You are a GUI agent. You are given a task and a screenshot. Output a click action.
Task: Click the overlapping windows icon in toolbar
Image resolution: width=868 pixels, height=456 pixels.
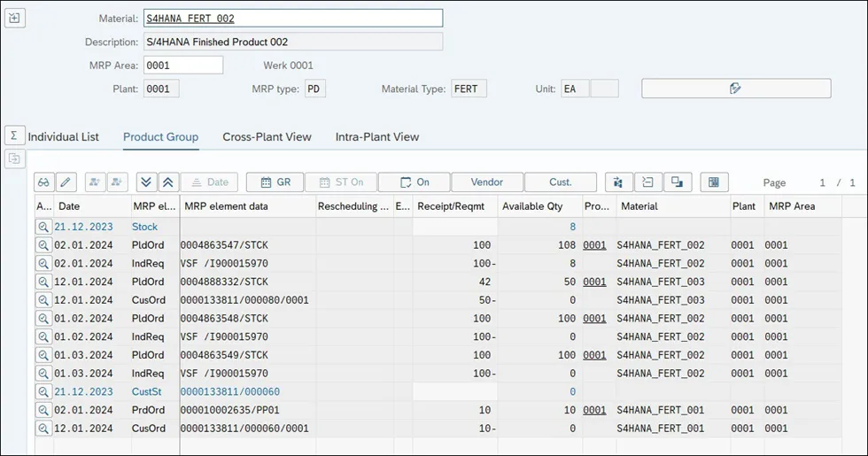coord(677,182)
